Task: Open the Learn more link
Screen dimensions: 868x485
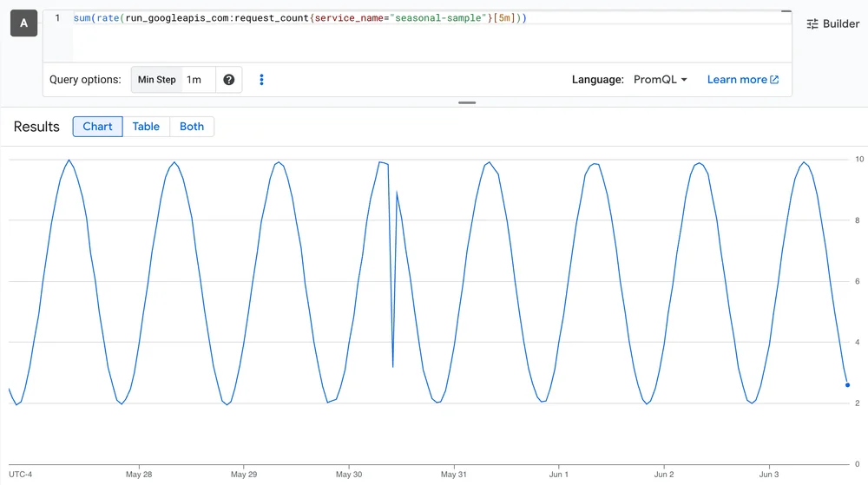Action: 743,80
